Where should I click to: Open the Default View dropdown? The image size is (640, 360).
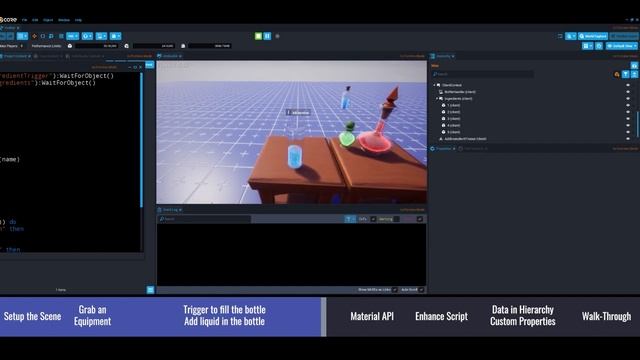[622, 46]
